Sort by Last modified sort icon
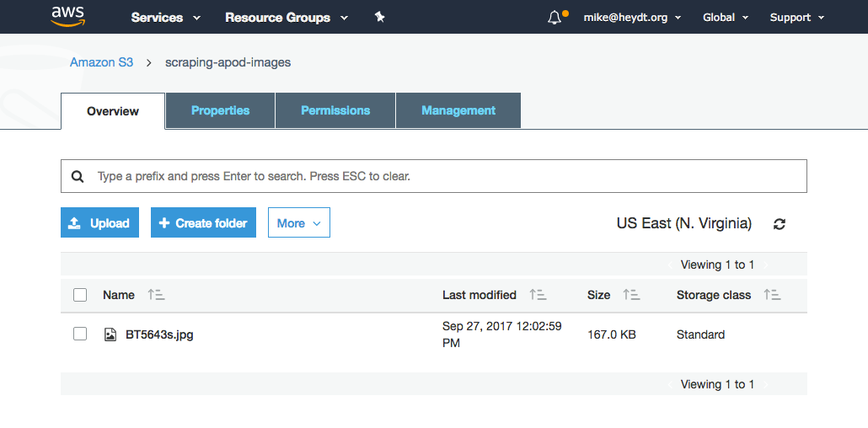 [x=538, y=295]
